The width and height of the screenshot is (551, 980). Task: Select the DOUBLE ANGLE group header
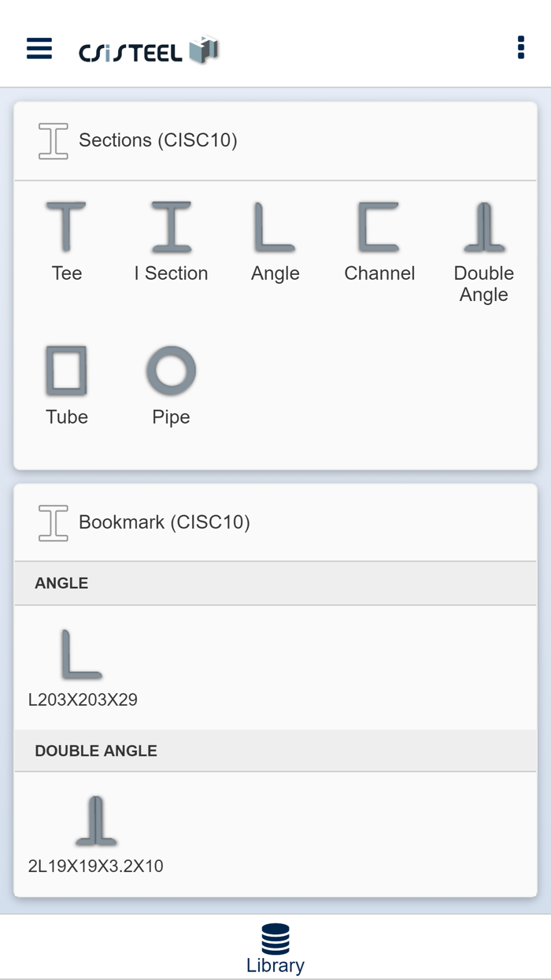point(275,751)
